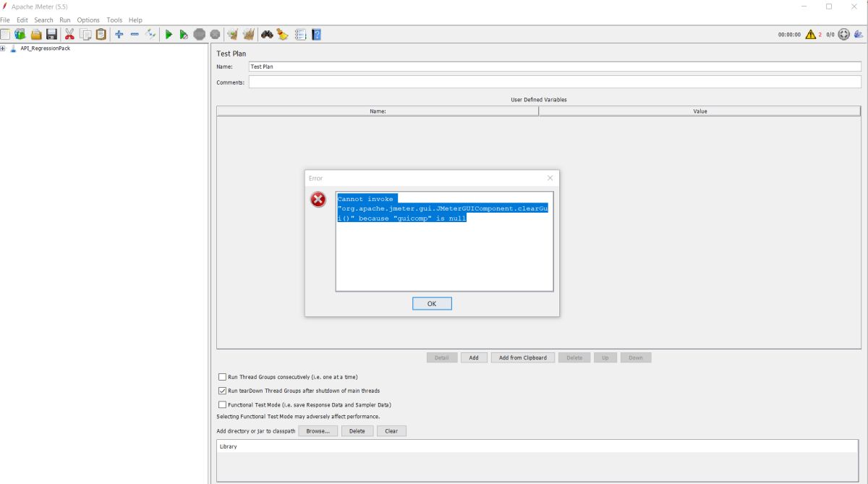
Task: Click the Clear All double broom icon
Action: [249, 34]
